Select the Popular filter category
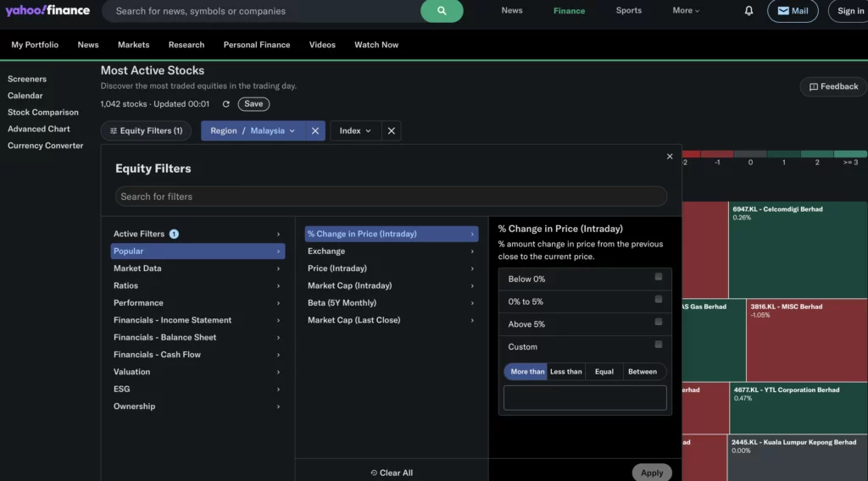Viewport: 868px width, 481px height. 198,251
